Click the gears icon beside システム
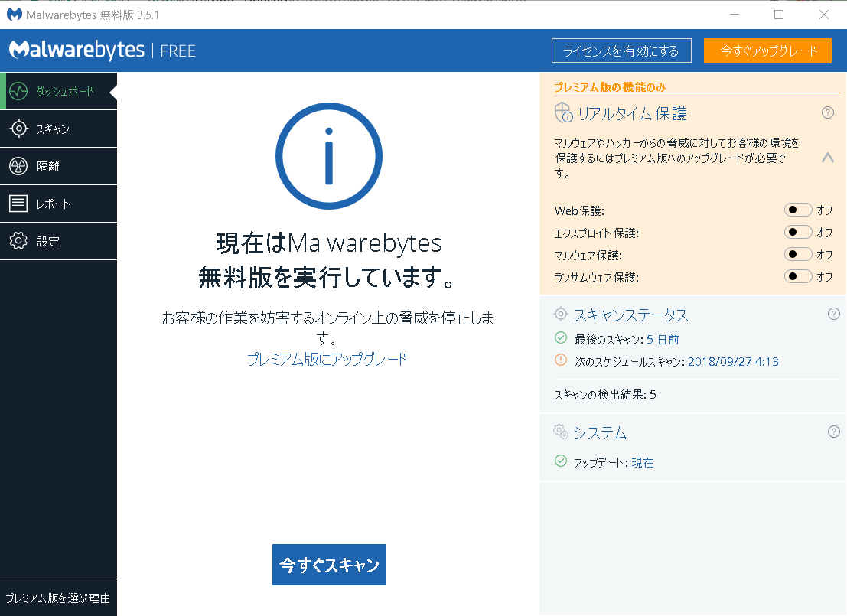This screenshot has height=616, width=847. (x=561, y=432)
